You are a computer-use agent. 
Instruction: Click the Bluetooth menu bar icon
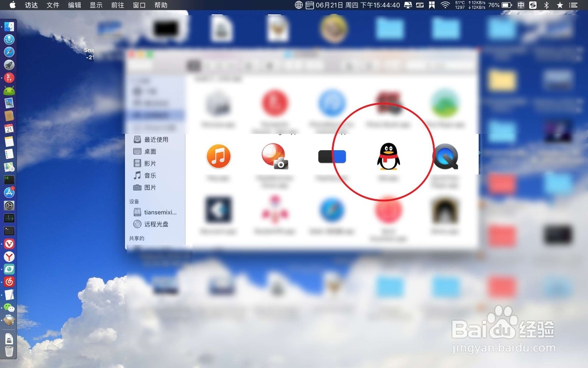click(547, 5)
